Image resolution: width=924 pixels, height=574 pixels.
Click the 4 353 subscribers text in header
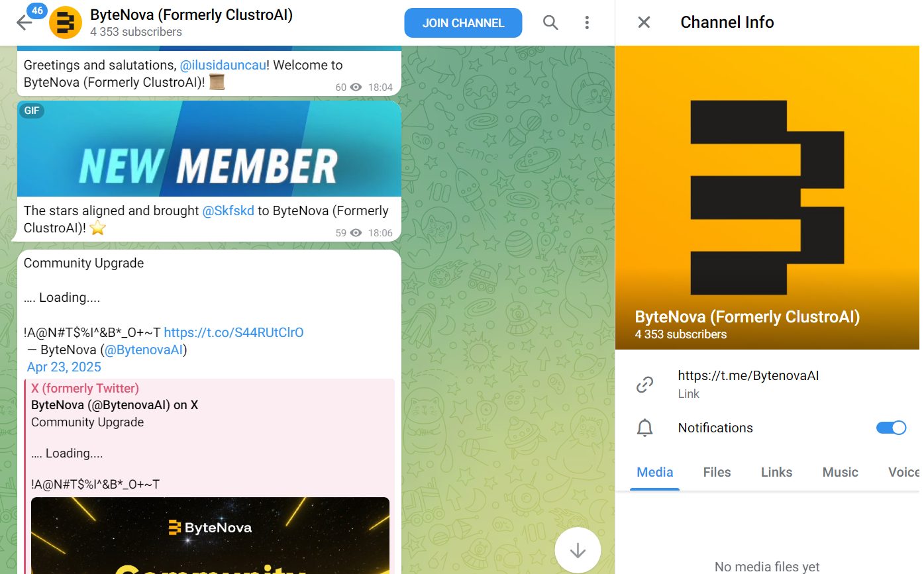136,32
